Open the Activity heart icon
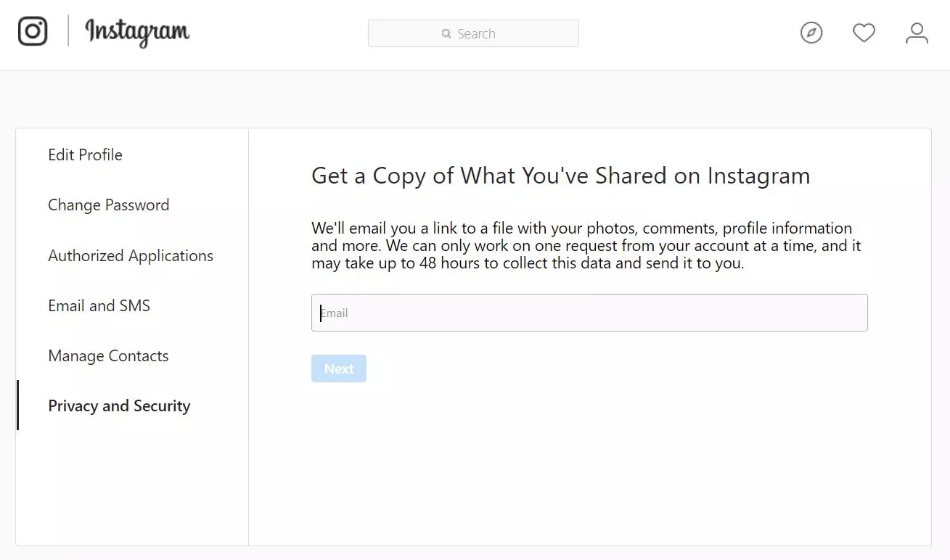 (864, 33)
